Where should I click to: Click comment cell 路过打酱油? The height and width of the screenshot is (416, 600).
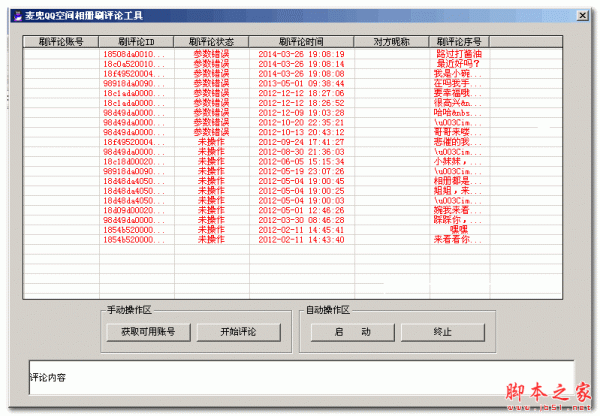pyautogui.click(x=459, y=54)
